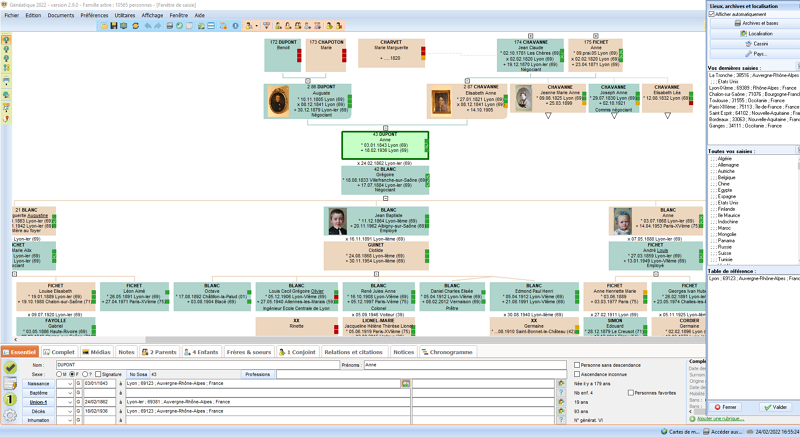Image resolution: width=800 pixels, height=437 pixels.
Task: Check Personnes favorites
Action: pos(631,393)
